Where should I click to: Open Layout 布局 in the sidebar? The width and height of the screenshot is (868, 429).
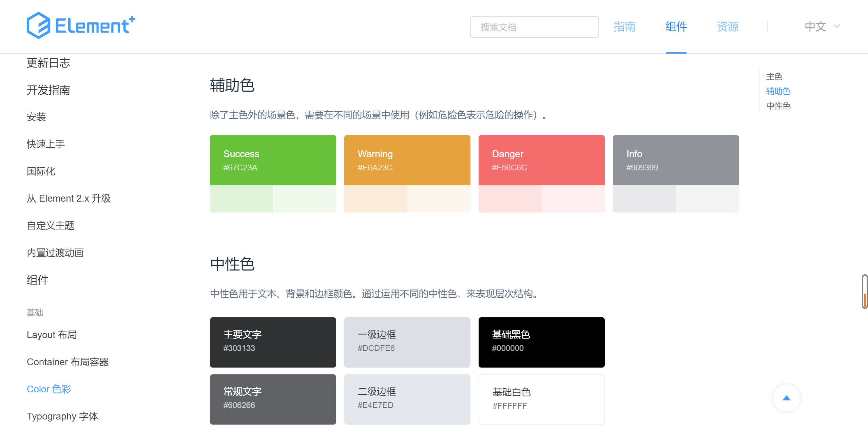point(52,335)
